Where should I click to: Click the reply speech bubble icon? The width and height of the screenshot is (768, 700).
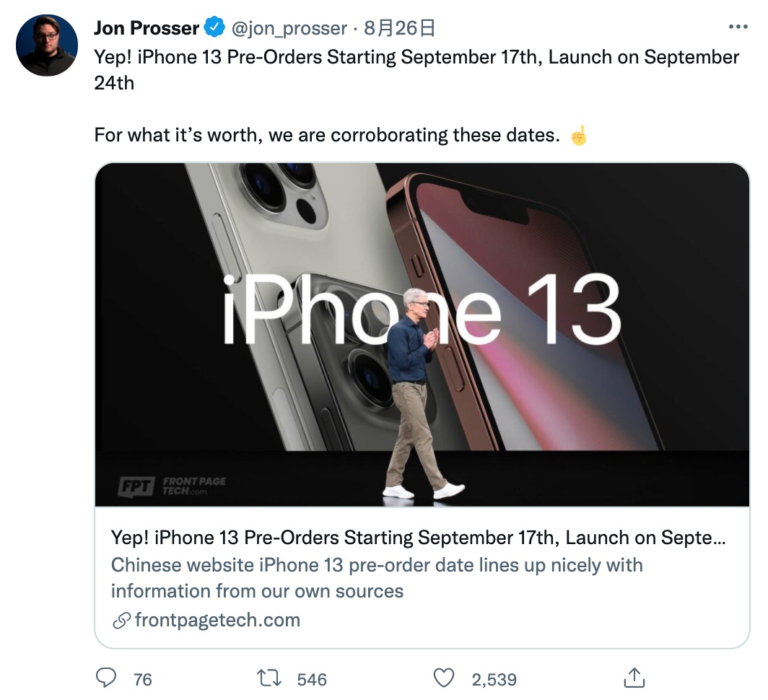(x=106, y=678)
